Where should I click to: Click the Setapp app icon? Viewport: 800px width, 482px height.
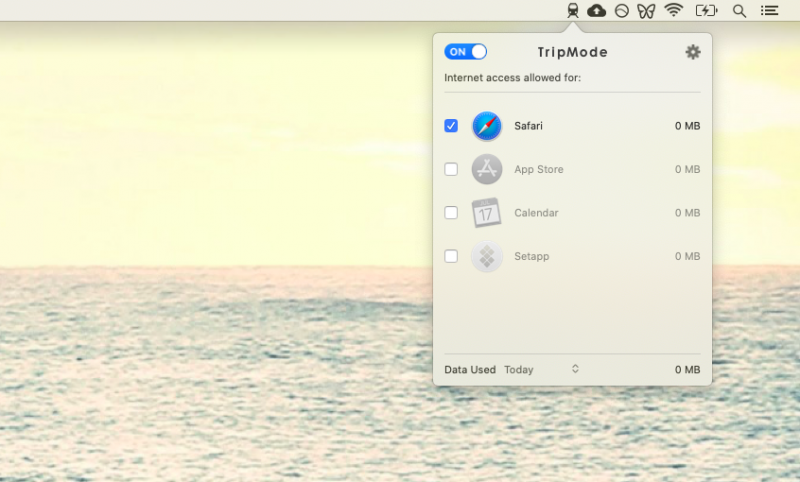point(487,256)
